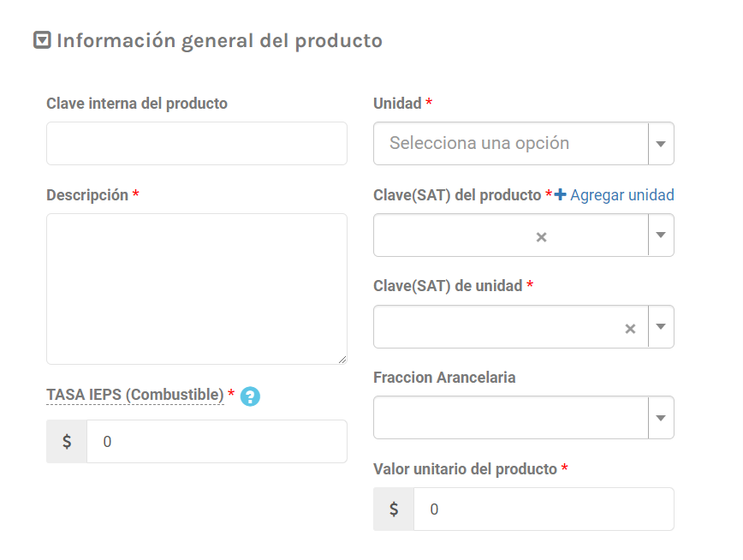Click the TASA IEPS amount field

tap(217, 442)
